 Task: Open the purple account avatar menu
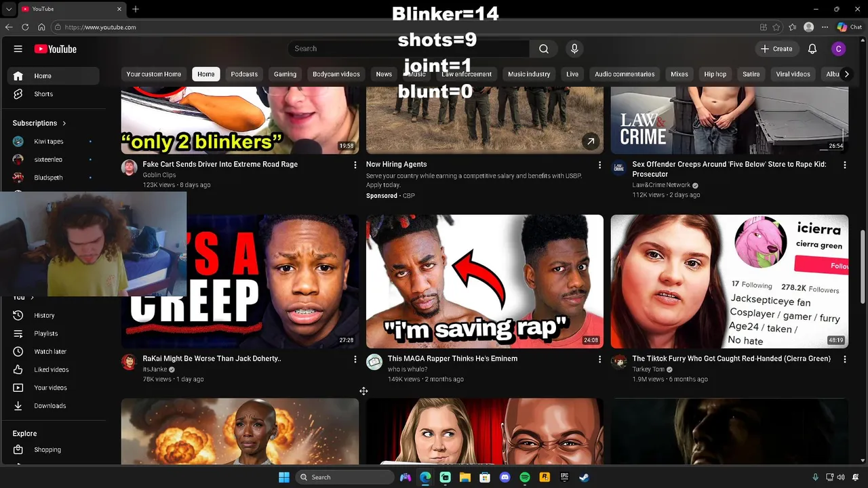(x=839, y=49)
